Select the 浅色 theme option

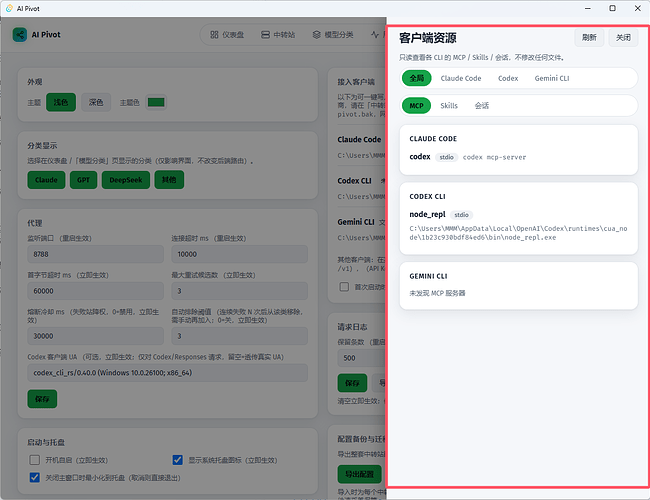tap(61, 102)
